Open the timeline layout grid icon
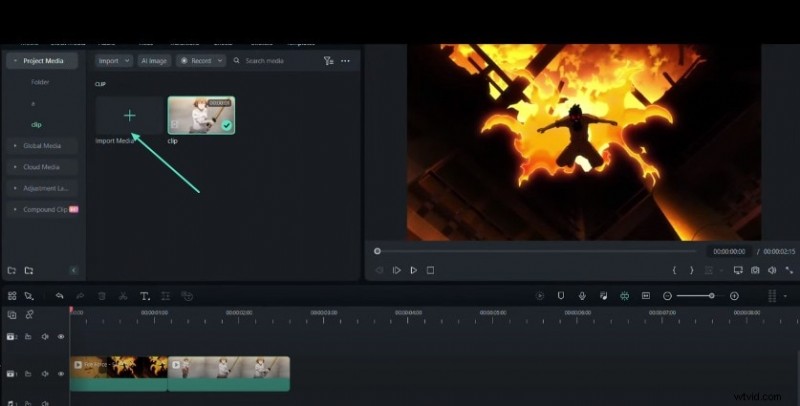 [x=12, y=296]
